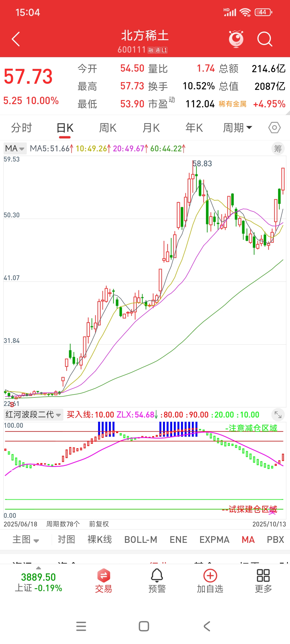Screen dimensions: 290x644
Task: Tap Android system back chevron
Action: pos(207,626)
